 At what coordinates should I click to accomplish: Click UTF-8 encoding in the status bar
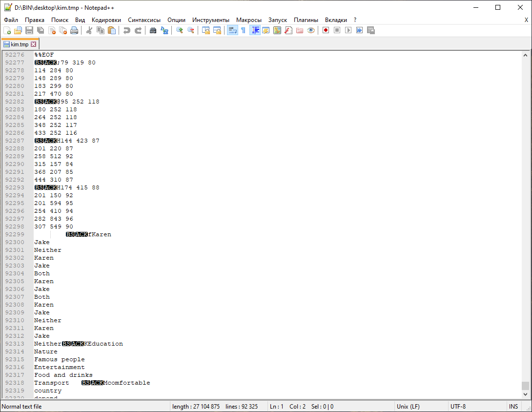[458, 407]
